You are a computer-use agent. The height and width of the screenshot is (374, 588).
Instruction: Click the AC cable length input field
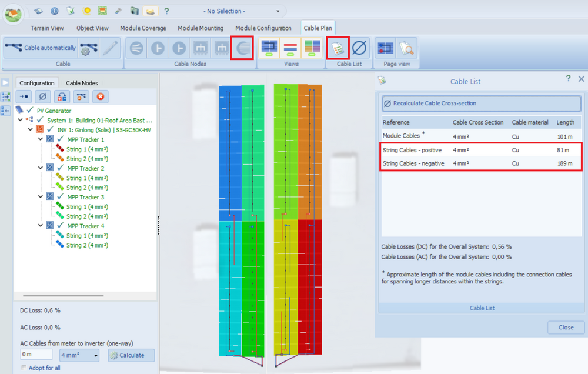click(36, 355)
